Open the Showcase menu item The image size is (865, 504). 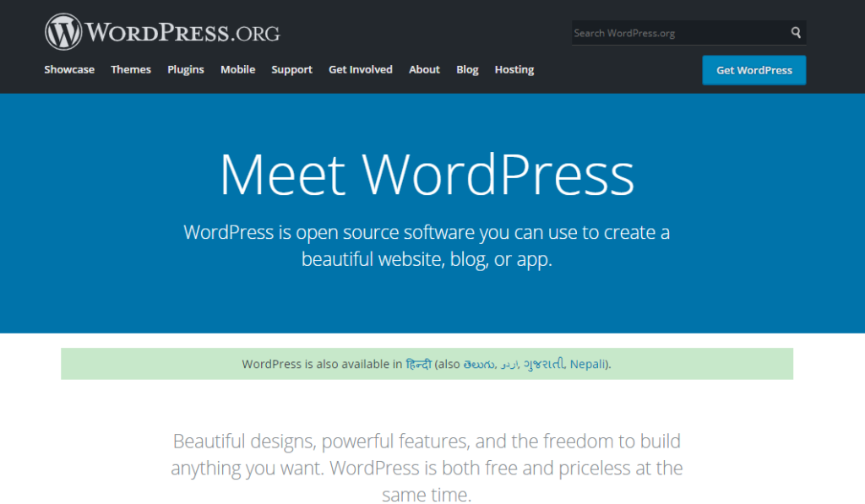coord(69,69)
